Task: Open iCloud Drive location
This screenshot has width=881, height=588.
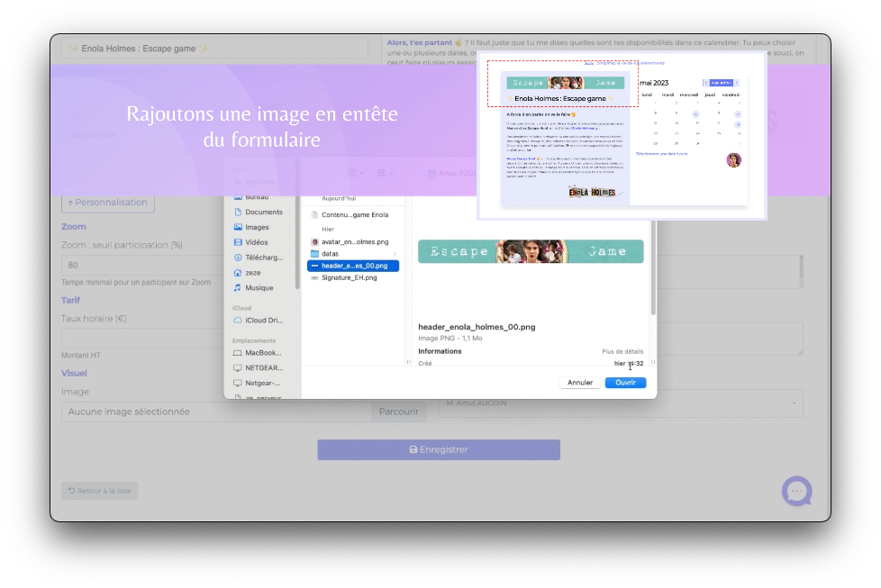Action: 263,320
